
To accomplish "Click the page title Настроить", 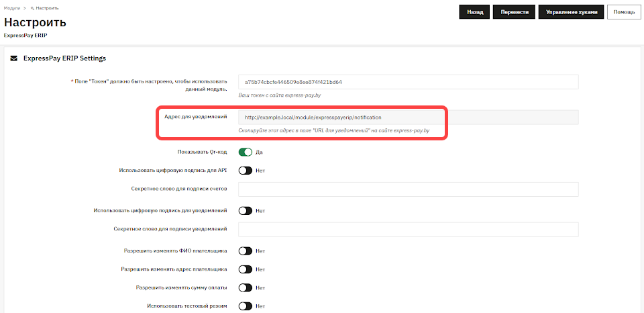I will click(35, 22).
